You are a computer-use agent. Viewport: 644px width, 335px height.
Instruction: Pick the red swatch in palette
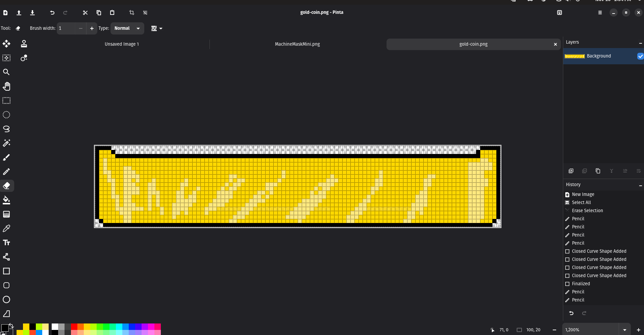(x=74, y=327)
